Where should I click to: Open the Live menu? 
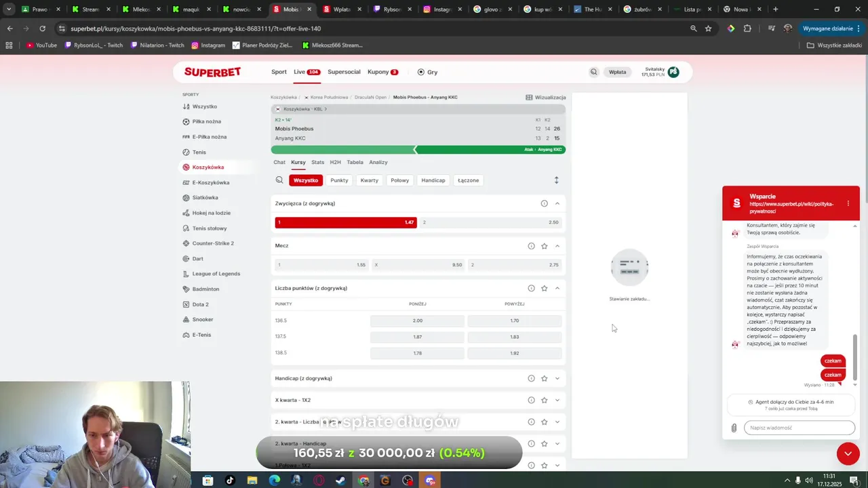click(x=307, y=72)
